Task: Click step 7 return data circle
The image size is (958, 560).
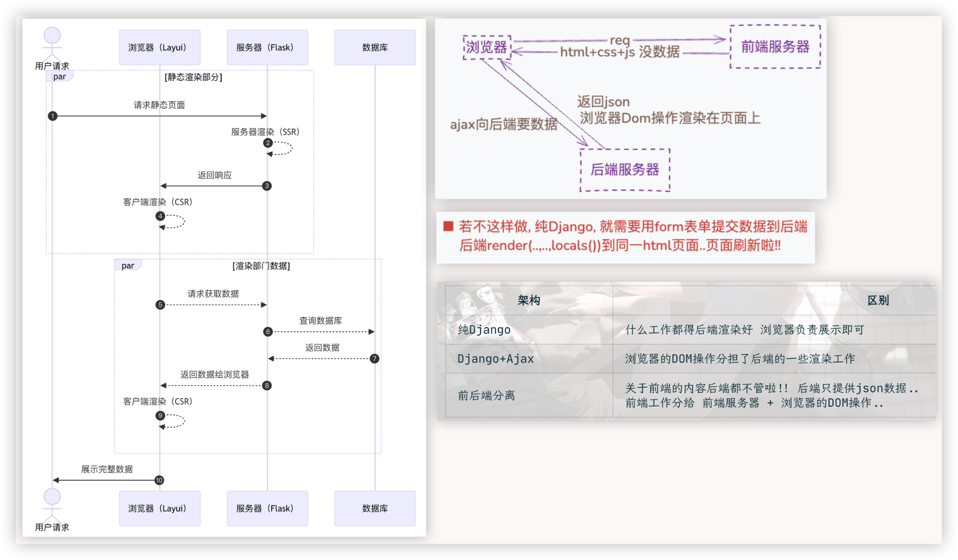Action: coord(374,359)
